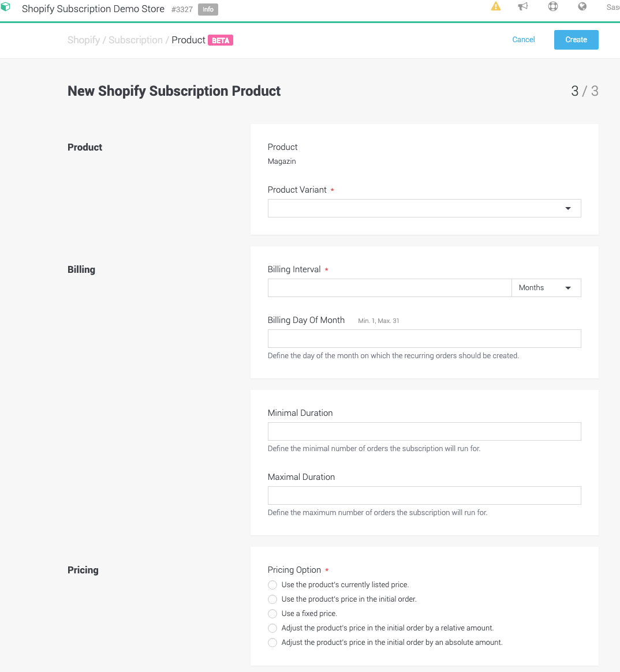Open the Subscription breadcrumb item
This screenshot has height=672, width=620.
tap(136, 40)
